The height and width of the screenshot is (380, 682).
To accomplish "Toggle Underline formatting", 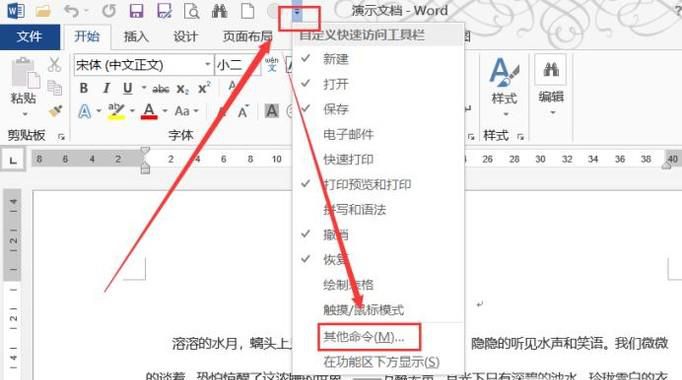I will [127, 88].
